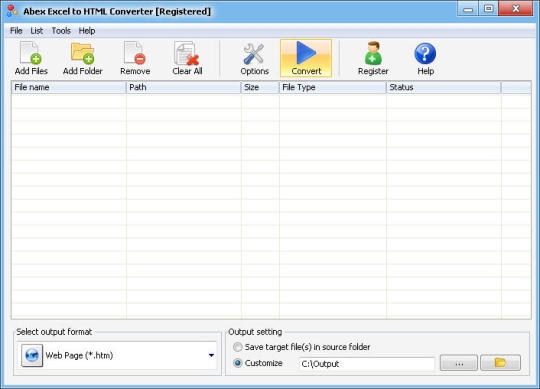The height and width of the screenshot is (389, 540).
Task: Click the Register user icon
Action: pyautogui.click(x=373, y=59)
